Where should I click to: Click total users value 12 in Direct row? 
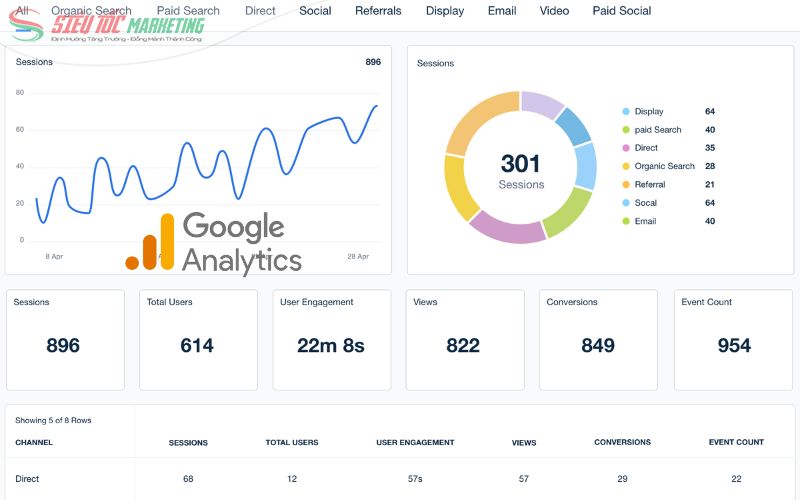[x=292, y=479]
